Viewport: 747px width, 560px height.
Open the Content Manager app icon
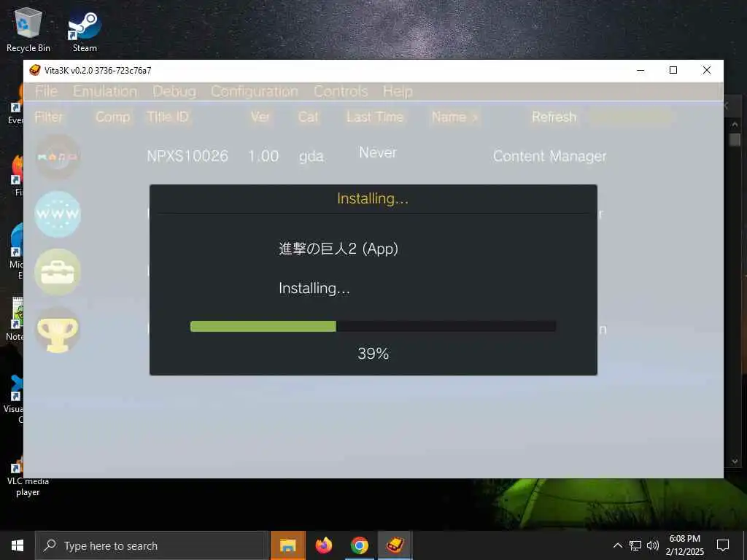[58, 157]
